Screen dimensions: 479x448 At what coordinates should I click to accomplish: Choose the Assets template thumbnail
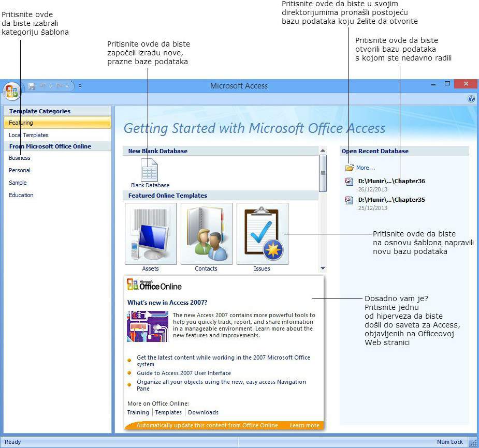click(x=151, y=234)
